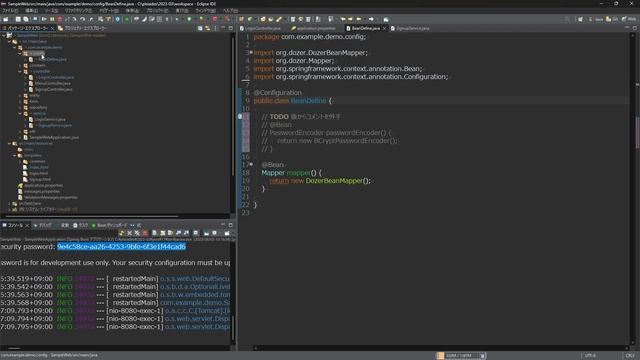Open Package Explorer view menu icon

point(216,28)
